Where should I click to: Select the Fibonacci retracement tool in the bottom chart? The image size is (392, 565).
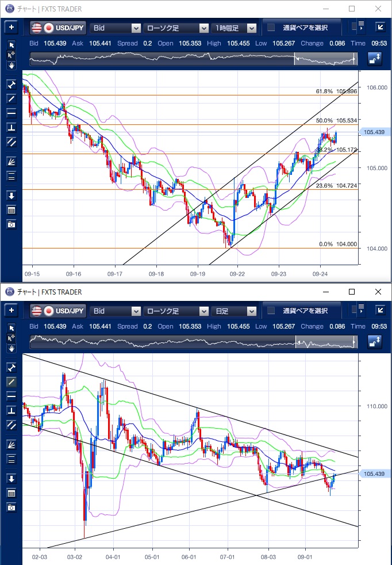pos(11,459)
